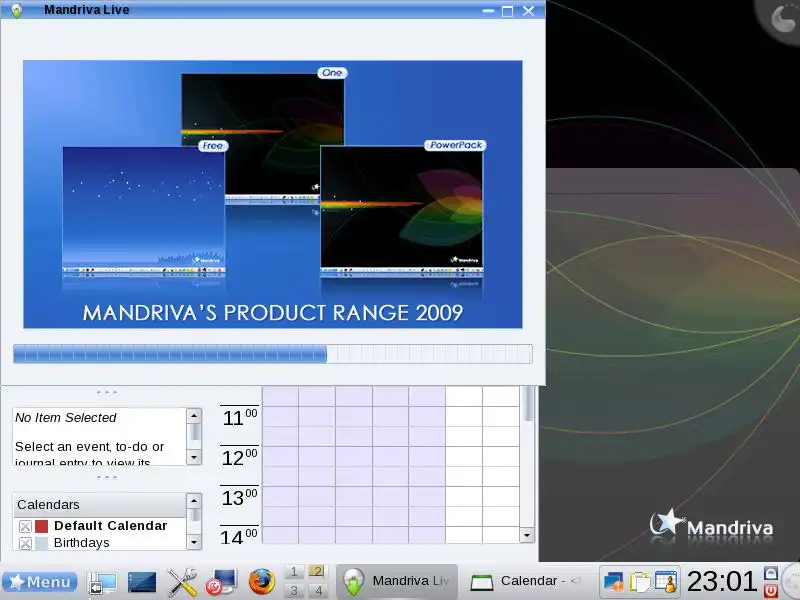Screen dimensions: 800x600
Task: Open the KDE Menu button
Action: [x=39, y=582]
